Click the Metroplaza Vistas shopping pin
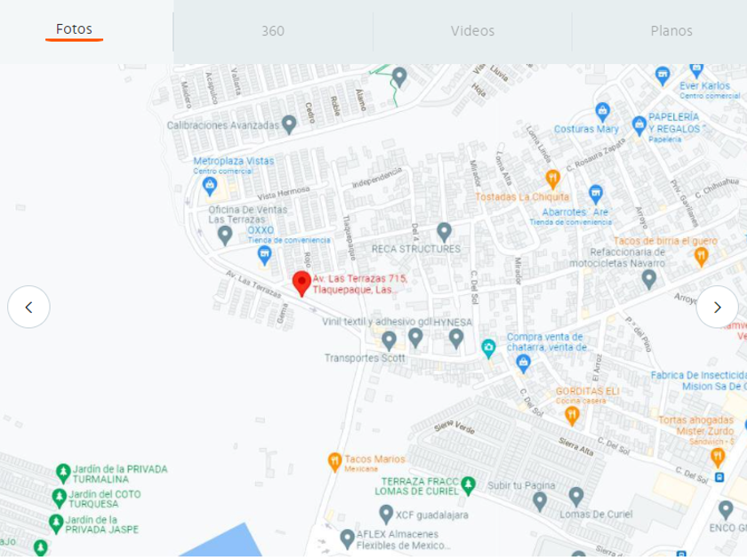Screen dimensions: 747x560 [210, 186]
